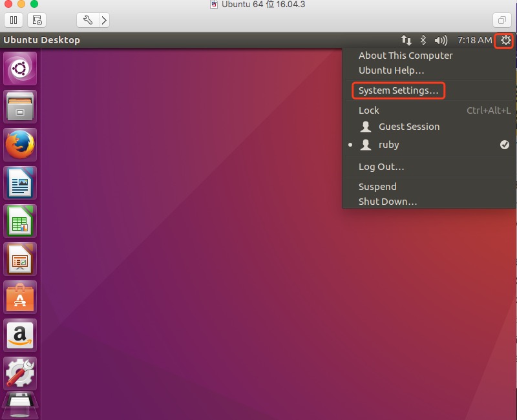Viewport: 517px width, 420px height.
Task: Select Lock menu entry
Action: point(428,110)
